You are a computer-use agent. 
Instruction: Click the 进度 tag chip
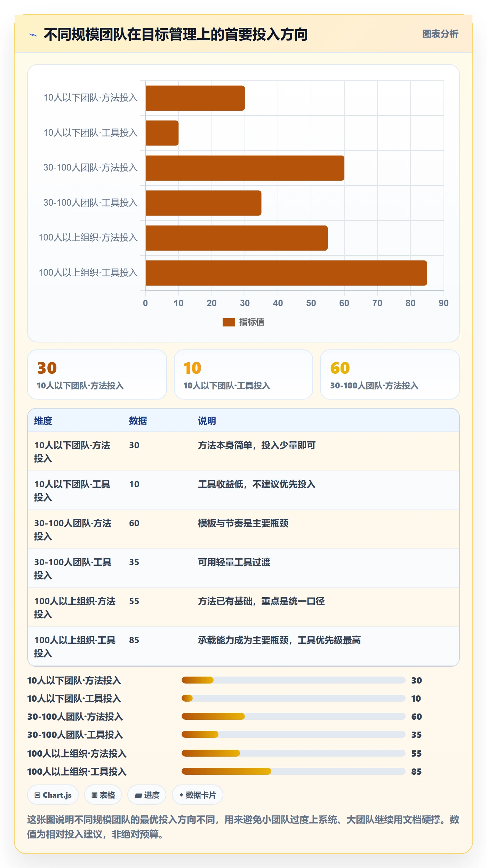147,795
